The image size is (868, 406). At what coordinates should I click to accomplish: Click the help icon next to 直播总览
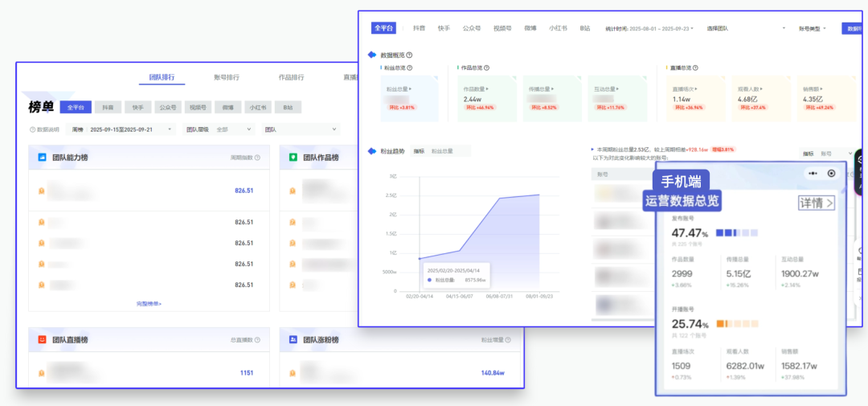695,68
